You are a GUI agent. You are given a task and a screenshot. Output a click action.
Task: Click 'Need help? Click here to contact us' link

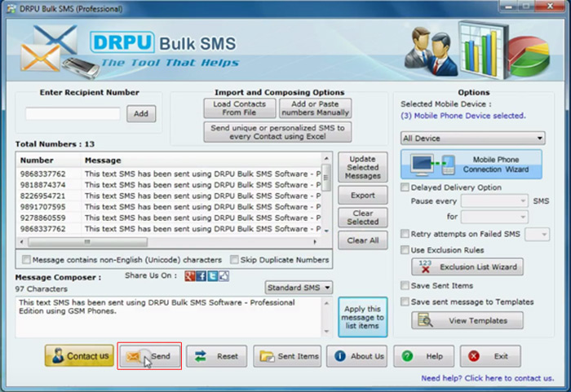(x=487, y=378)
